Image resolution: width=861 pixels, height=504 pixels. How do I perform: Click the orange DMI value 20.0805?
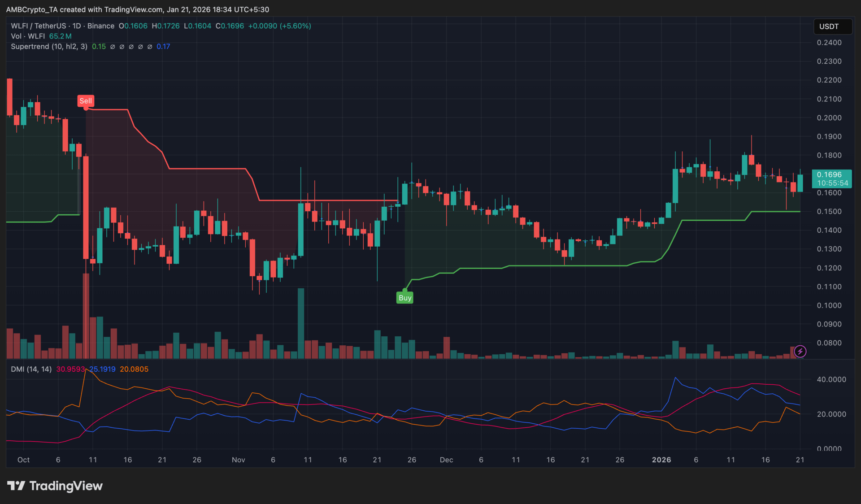click(x=134, y=369)
